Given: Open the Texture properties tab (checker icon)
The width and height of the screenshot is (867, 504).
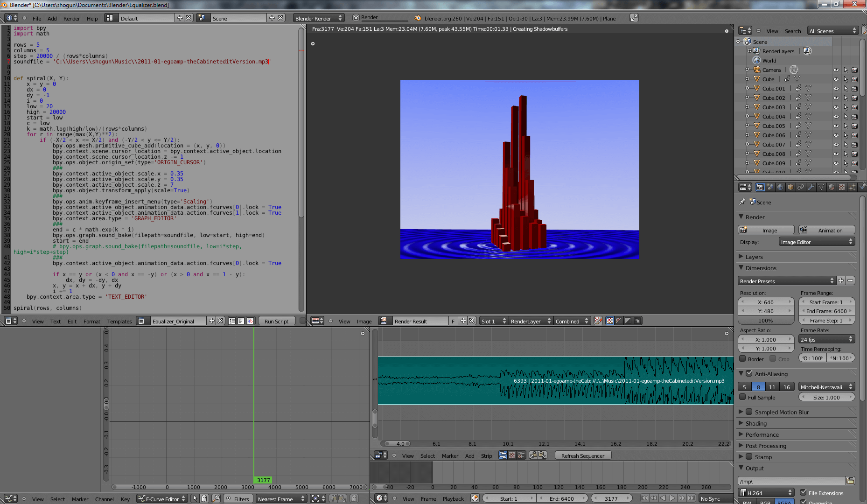Looking at the screenshot, I should (842, 187).
